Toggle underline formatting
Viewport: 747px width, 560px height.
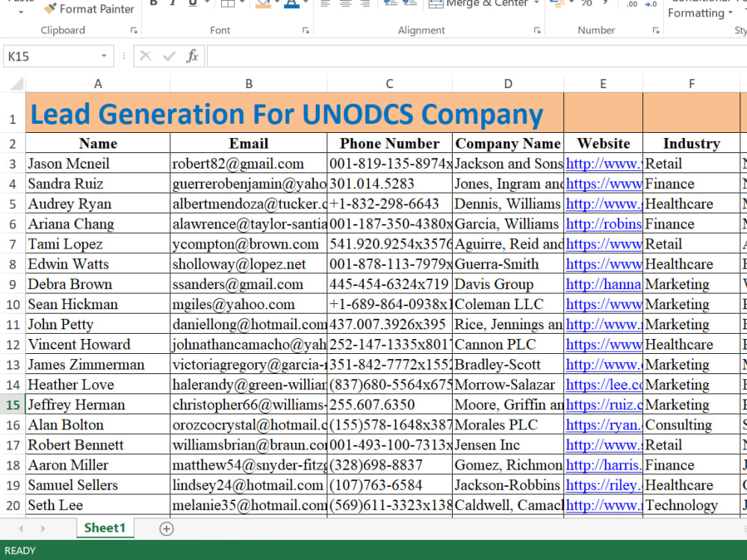(x=193, y=3)
